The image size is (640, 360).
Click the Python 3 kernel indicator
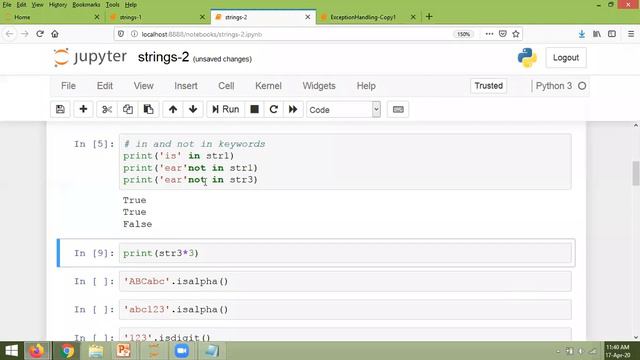coord(561,86)
